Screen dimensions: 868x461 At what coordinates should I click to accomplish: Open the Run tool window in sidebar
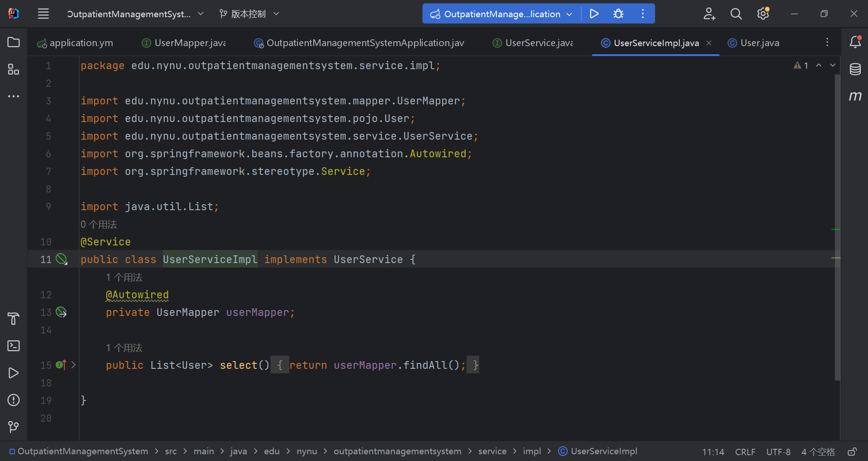click(14, 373)
